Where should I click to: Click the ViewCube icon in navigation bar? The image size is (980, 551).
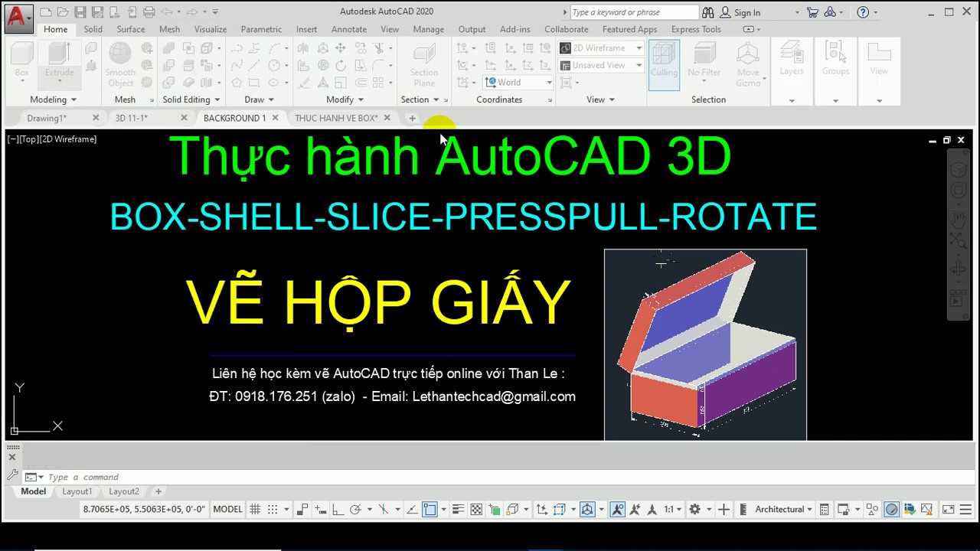pyautogui.click(x=959, y=169)
